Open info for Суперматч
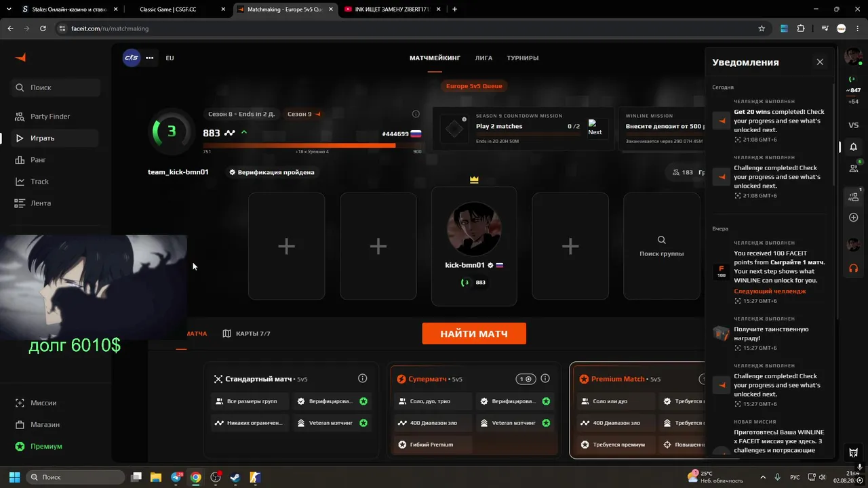 pos(545,379)
